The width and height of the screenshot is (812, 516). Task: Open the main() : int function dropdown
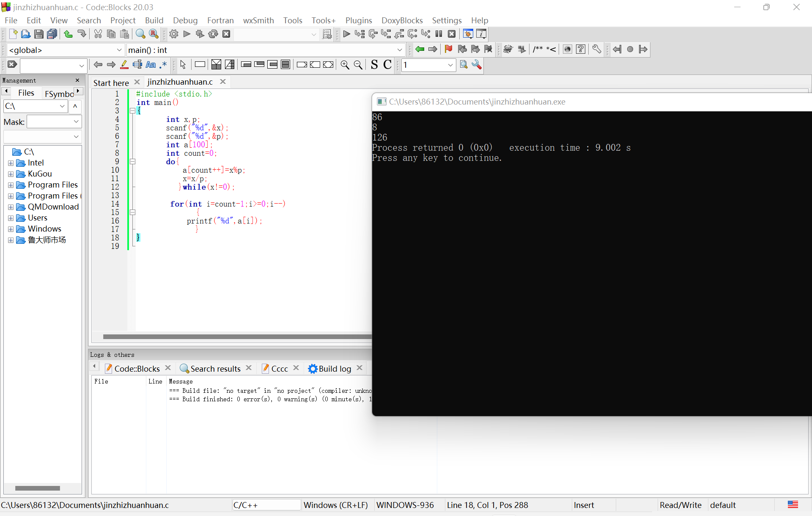399,50
